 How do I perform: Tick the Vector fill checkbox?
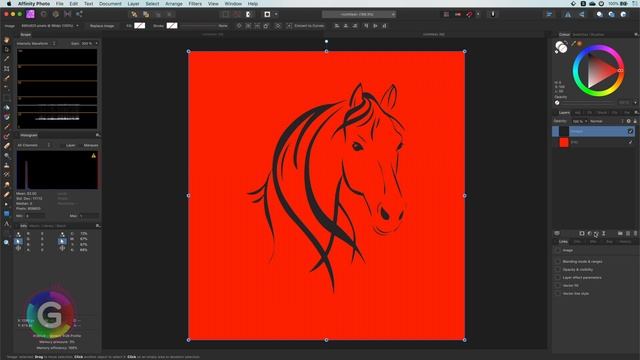point(558,285)
